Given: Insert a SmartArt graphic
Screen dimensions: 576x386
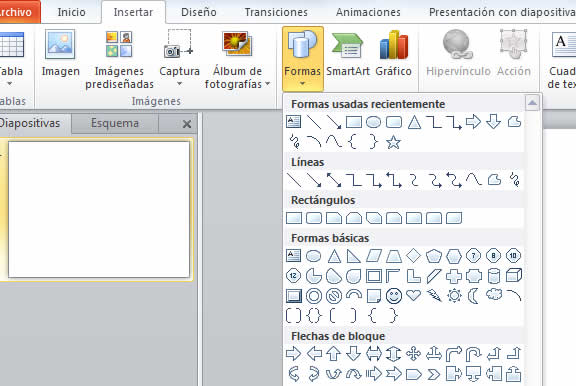Looking at the screenshot, I should [348, 54].
